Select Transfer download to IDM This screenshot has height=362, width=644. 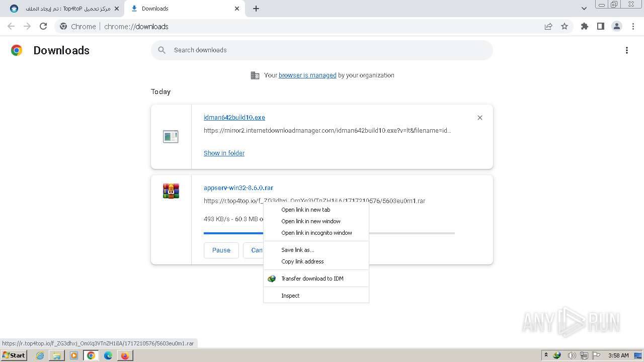point(316,279)
